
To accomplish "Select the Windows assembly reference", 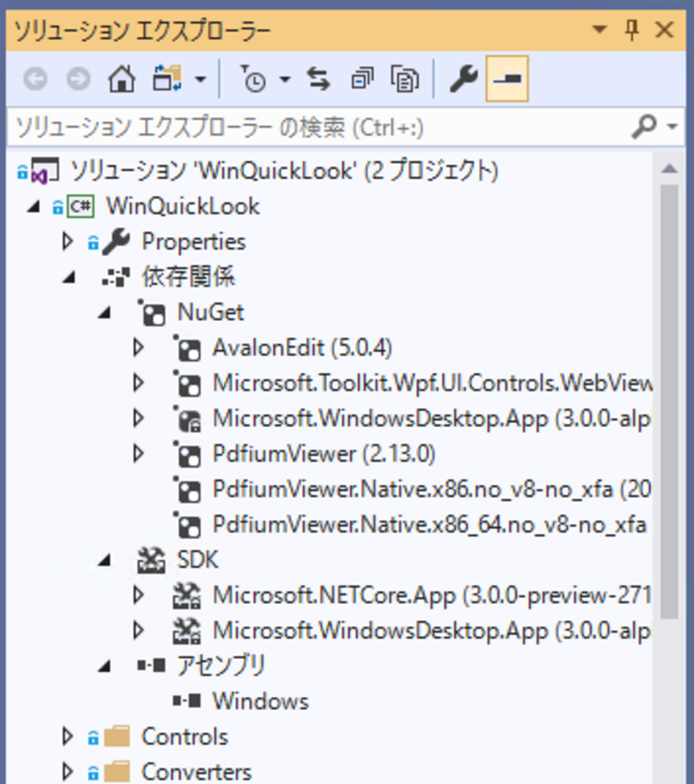I will 261,701.
